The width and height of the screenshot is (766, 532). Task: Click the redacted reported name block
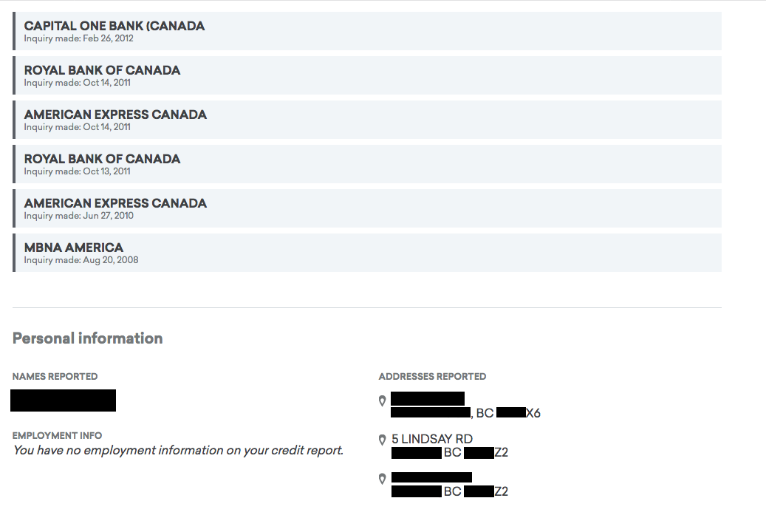point(63,400)
